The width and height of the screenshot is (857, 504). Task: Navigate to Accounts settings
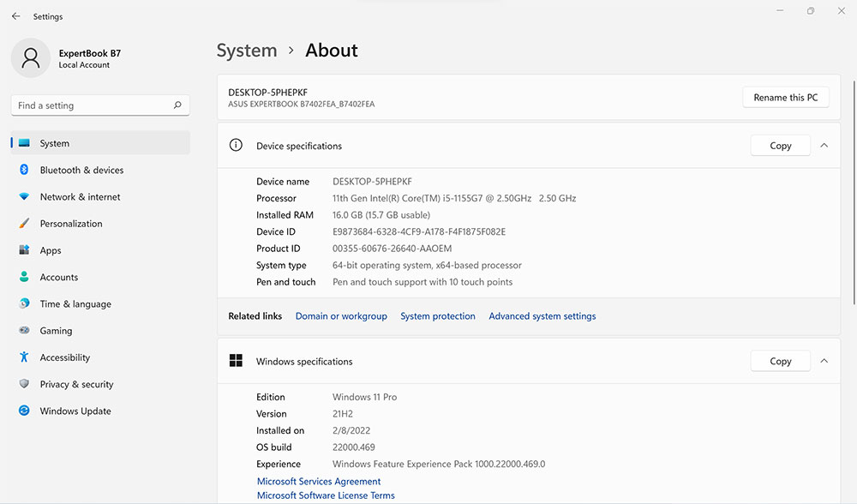click(100, 277)
